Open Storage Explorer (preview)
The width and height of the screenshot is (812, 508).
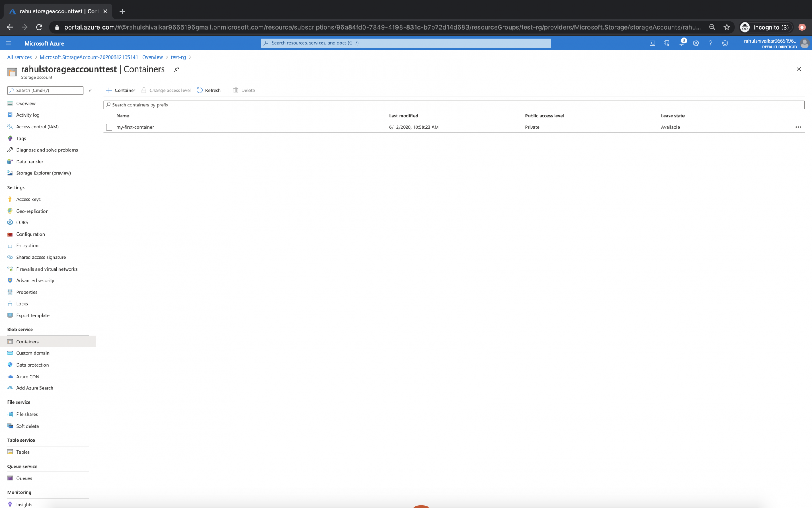(43, 173)
